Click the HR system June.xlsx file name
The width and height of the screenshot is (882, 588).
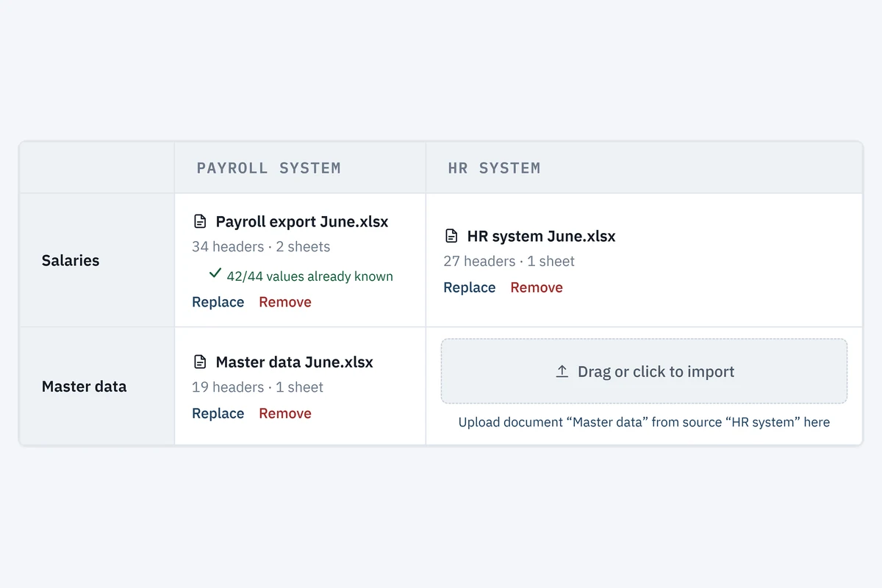click(542, 236)
